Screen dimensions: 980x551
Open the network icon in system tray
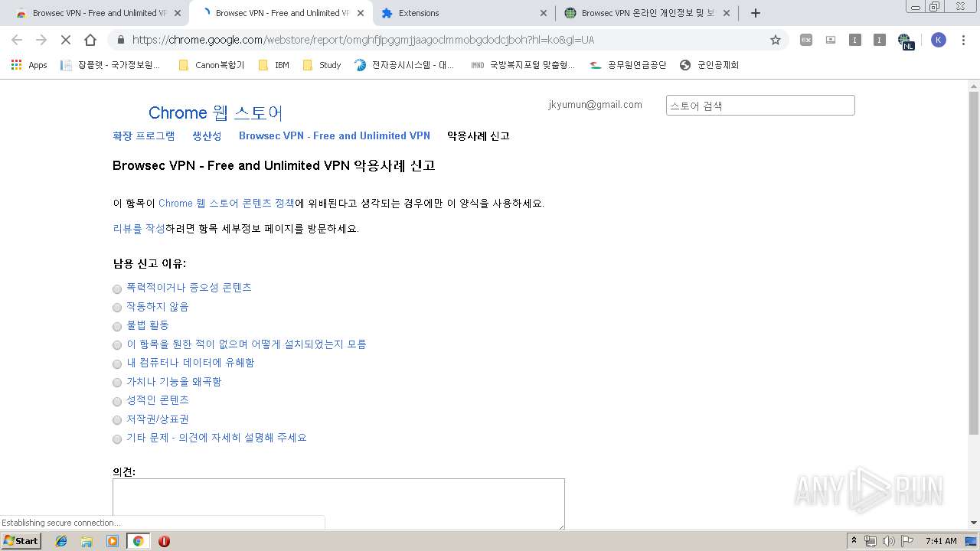point(871,541)
